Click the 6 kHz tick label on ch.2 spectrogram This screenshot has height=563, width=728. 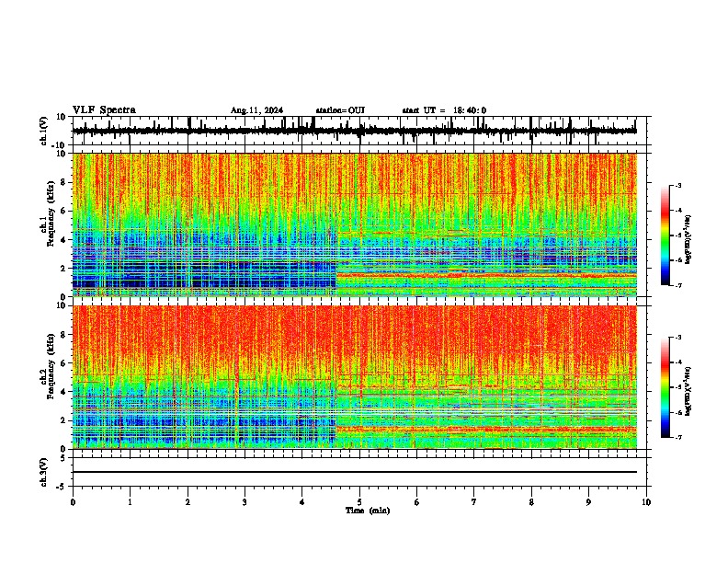click(x=64, y=362)
